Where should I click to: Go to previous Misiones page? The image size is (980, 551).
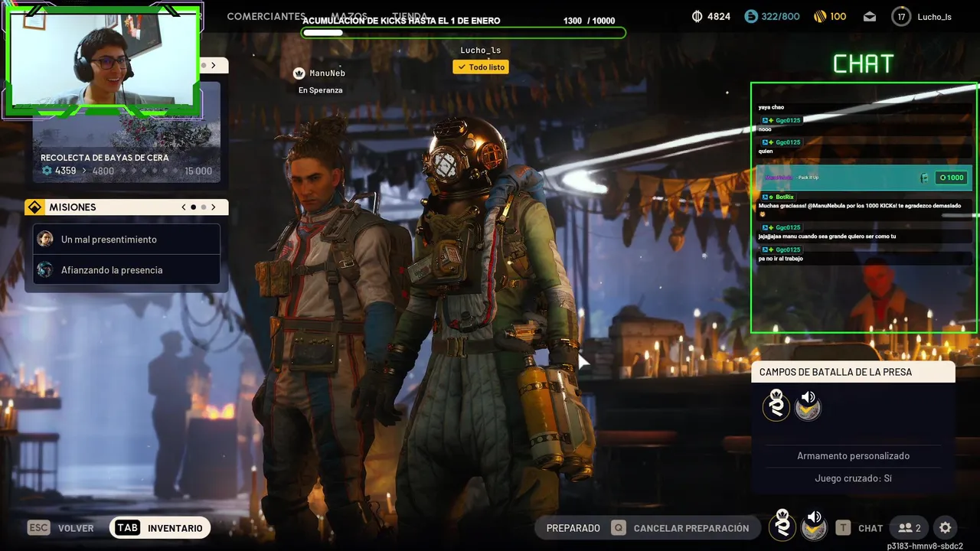click(184, 207)
